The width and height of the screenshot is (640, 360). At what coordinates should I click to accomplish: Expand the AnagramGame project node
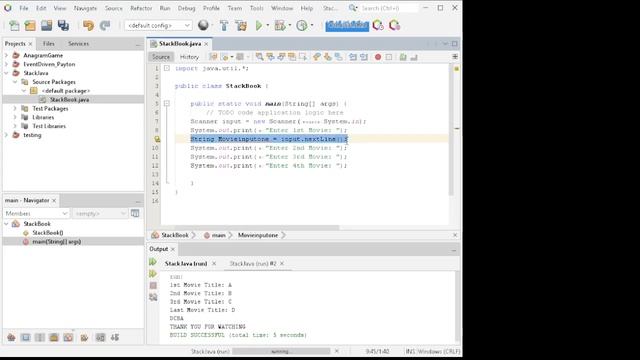6,55
